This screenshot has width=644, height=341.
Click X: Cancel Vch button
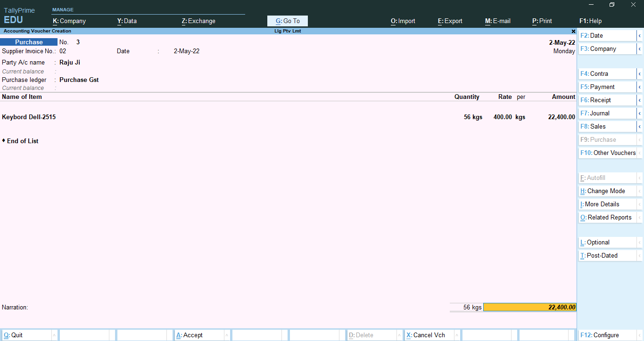[x=429, y=335]
